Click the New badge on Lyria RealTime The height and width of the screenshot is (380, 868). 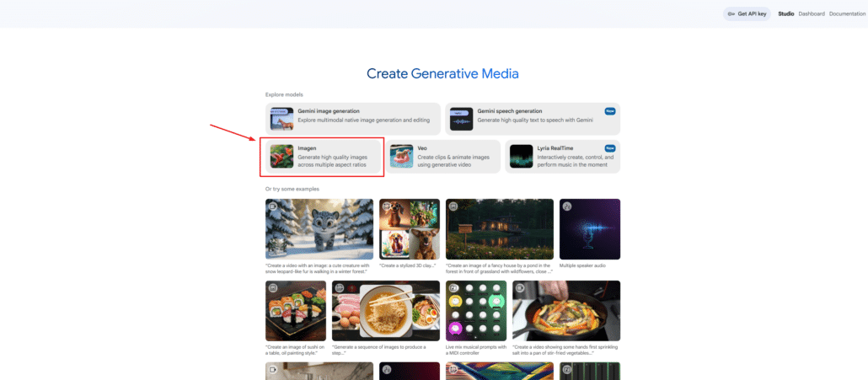pos(610,148)
